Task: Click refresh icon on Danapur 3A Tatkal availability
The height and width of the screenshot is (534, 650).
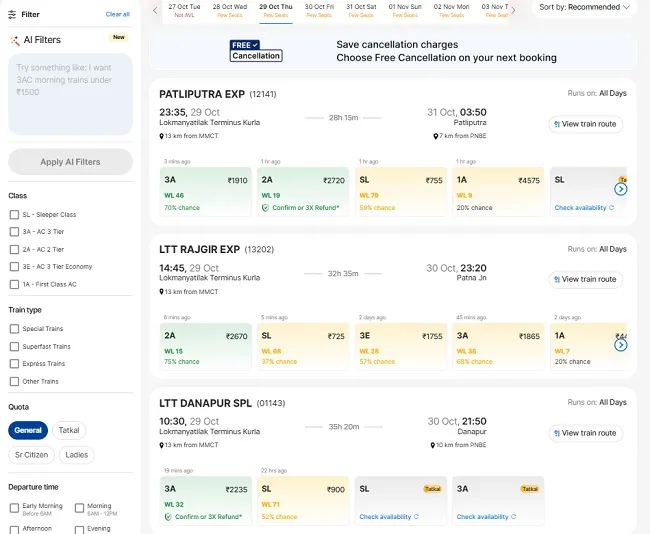Action: point(514,517)
